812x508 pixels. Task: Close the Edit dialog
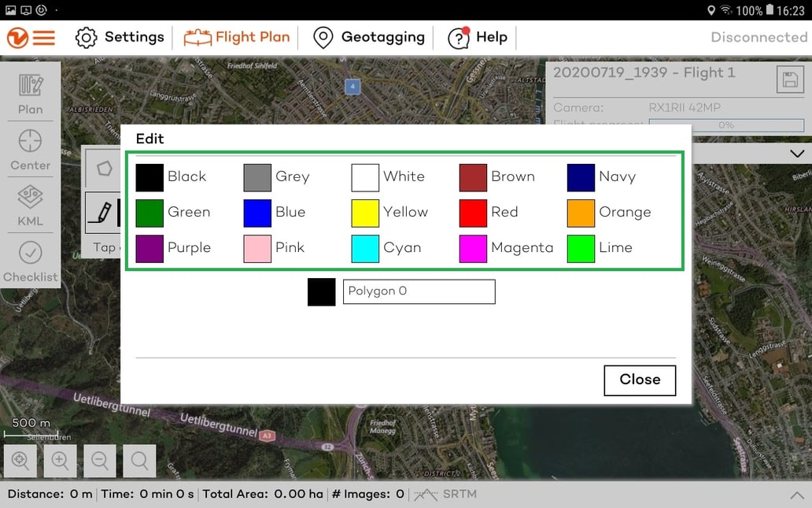pos(639,380)
